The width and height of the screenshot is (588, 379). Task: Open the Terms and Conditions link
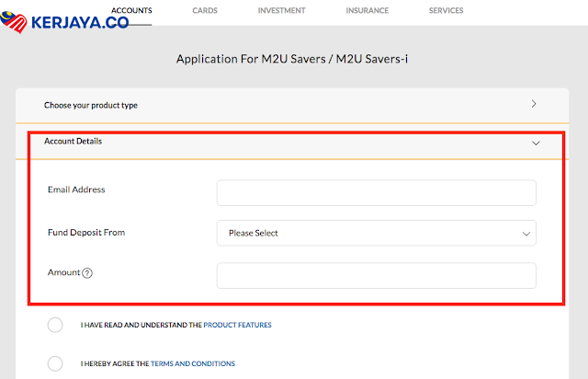(x=193, y=363)
